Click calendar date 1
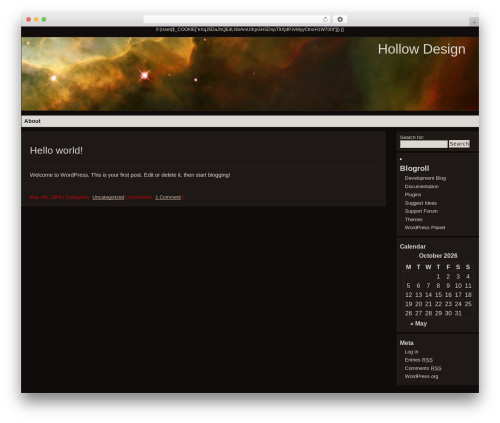This screenshot has height=423, width=500. 438,276
